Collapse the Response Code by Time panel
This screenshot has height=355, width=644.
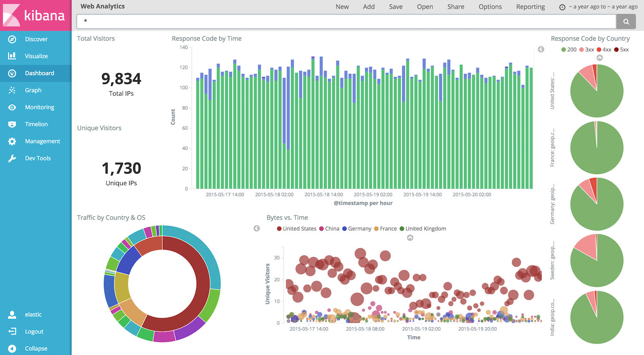[541, 49]
